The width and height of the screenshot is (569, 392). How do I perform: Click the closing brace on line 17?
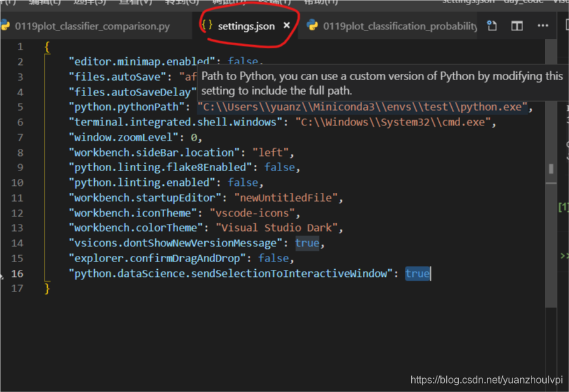pyautogui.click(x=47, y=289)
